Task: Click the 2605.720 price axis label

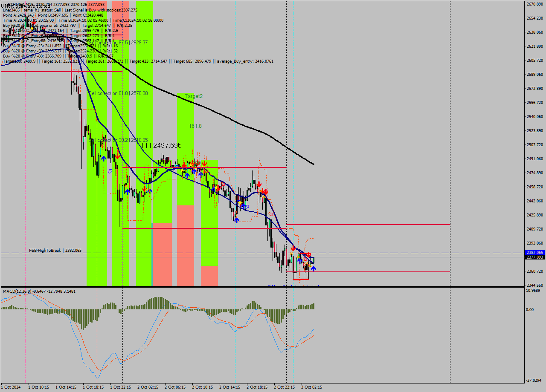Action: coord(535,60)
